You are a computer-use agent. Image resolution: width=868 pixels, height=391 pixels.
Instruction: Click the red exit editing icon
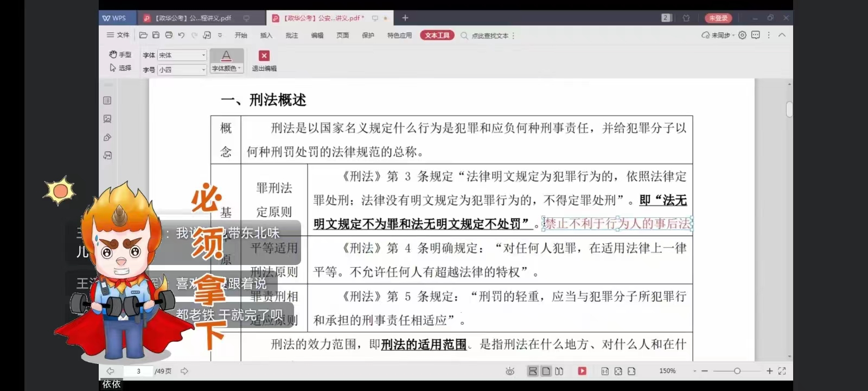[264, 56]
